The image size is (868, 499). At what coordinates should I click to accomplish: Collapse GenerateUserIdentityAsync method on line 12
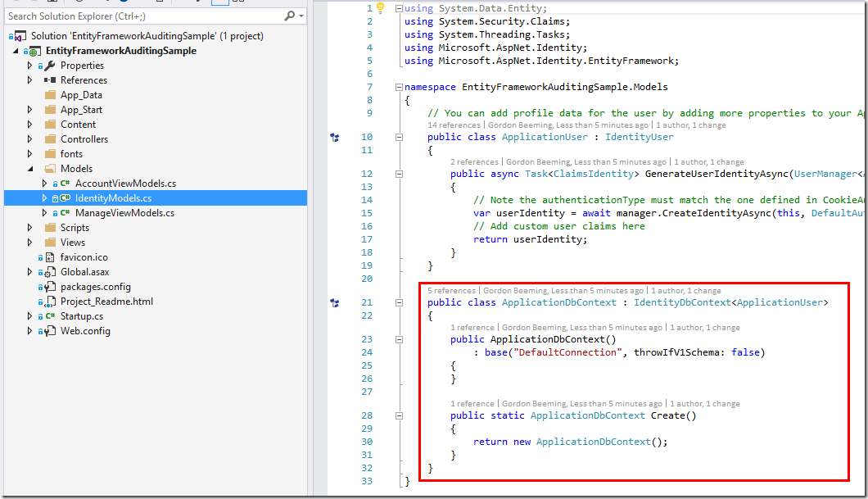click(x=399, y=174)
